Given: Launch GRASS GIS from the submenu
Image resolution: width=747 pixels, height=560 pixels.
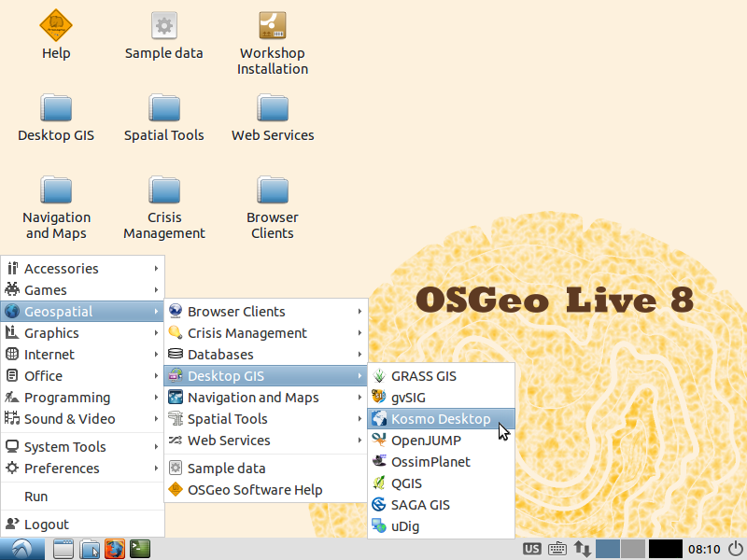Looking at the screenshot, I should coord(441,376).
